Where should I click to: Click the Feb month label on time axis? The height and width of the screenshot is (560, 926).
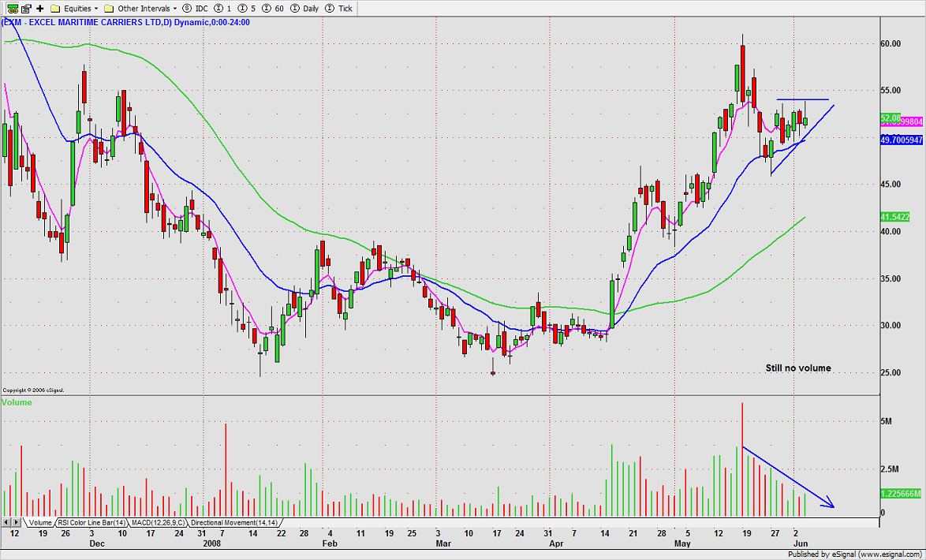click(x=330, y=543)
